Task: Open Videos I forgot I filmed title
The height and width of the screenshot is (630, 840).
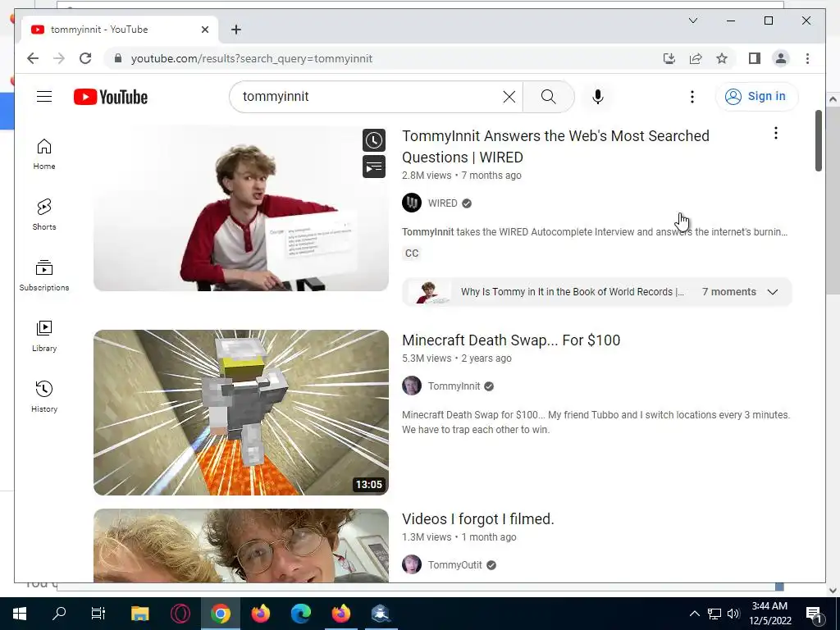Action: point(478,519)
